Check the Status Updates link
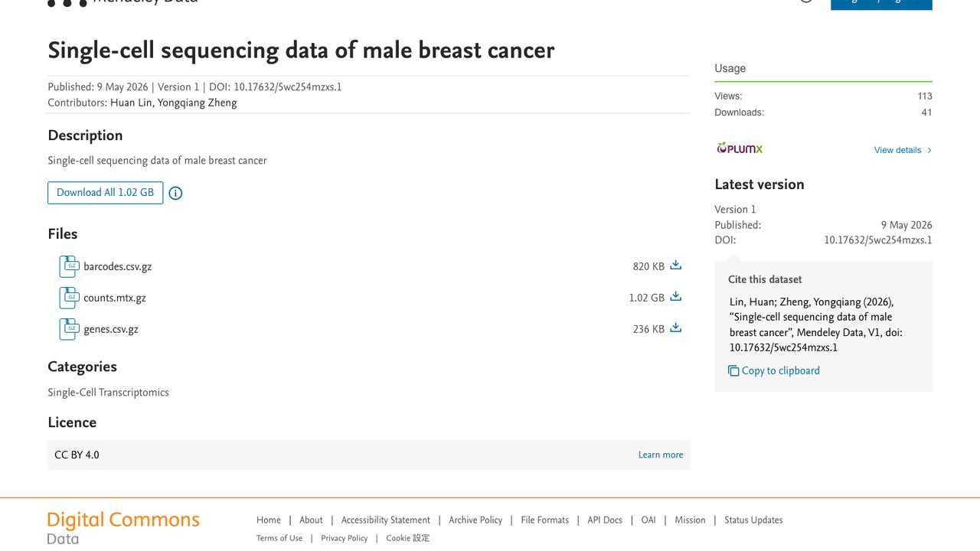The image size is (980, 551). (x=753, y=520)
